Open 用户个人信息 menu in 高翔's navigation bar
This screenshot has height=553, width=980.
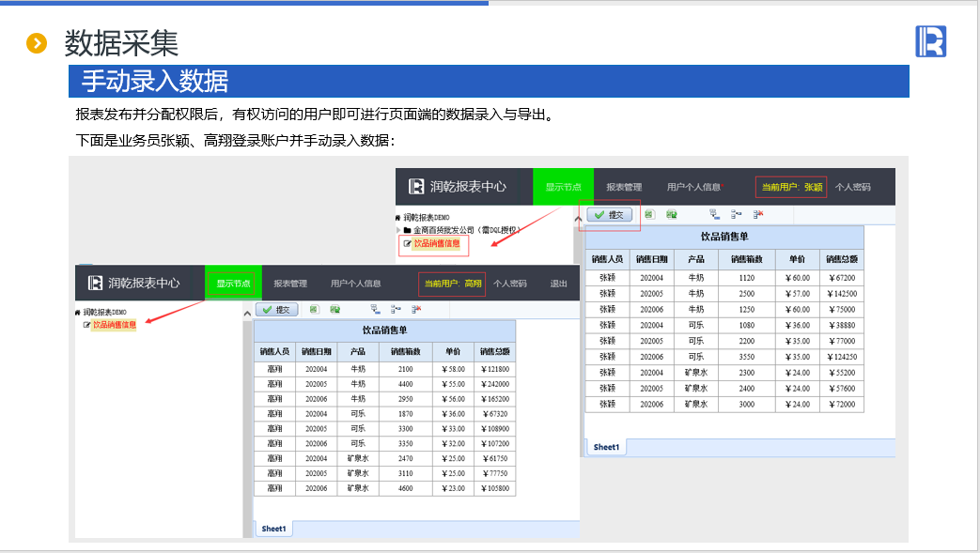point(355,284)
